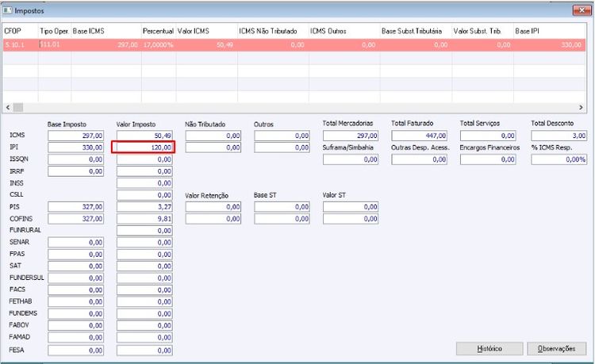The height and width of the screenshot is (364, 595).
Task: Click the IPI Base Imposto field
Action: tap(76, 148)
